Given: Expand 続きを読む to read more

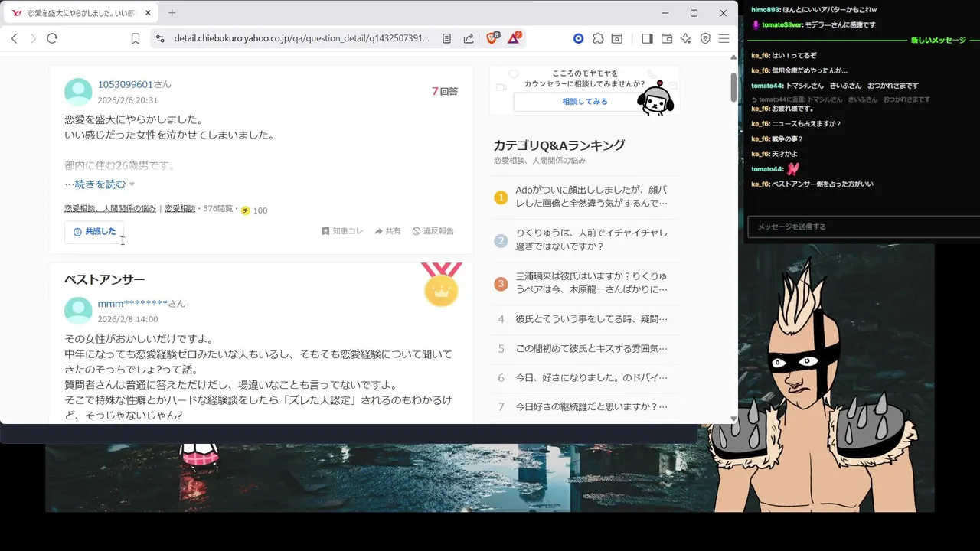Looking at the screenshot, I should coord(100,184).
